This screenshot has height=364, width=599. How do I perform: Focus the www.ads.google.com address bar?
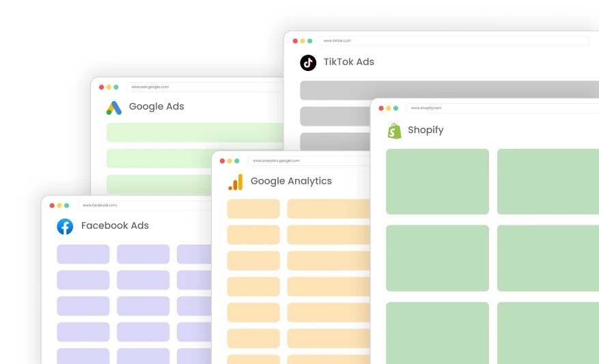tap(205, 87)
